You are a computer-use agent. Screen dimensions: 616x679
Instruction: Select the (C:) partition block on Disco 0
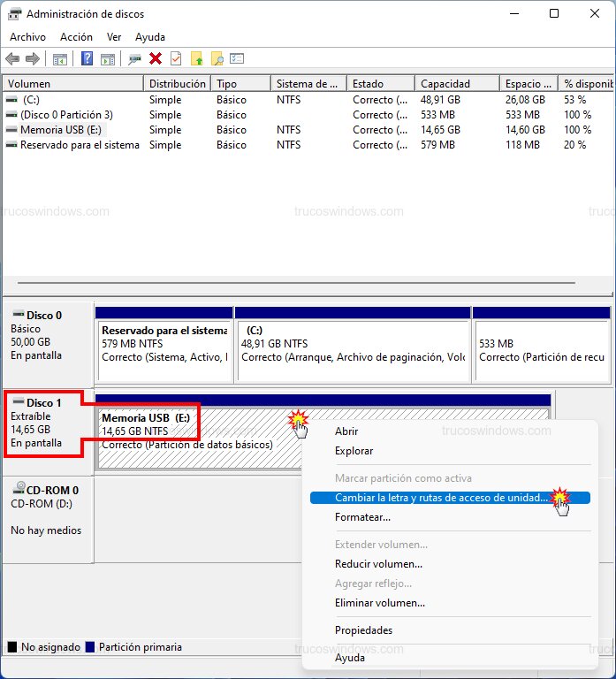[352, 350]
